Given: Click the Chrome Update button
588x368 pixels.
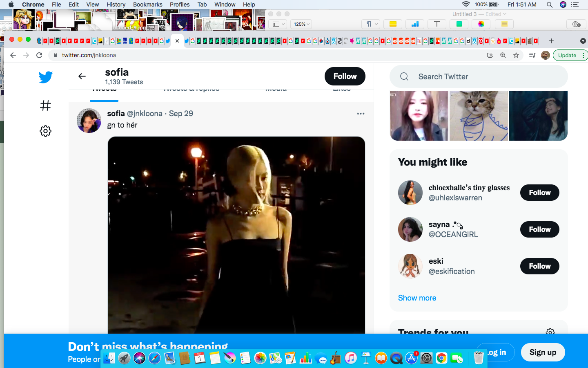Looking at the screenshot, I should click(570, 55).
